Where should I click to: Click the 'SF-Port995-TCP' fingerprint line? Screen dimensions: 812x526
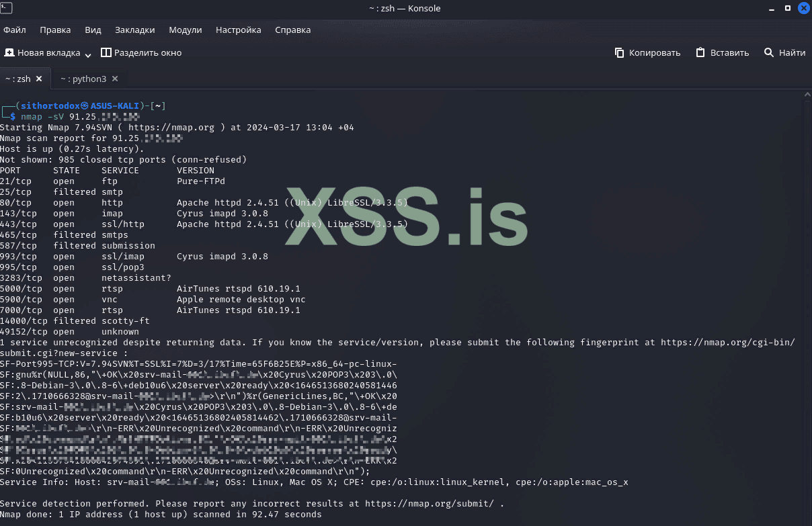pyautogui.click(x=198, y=364)
